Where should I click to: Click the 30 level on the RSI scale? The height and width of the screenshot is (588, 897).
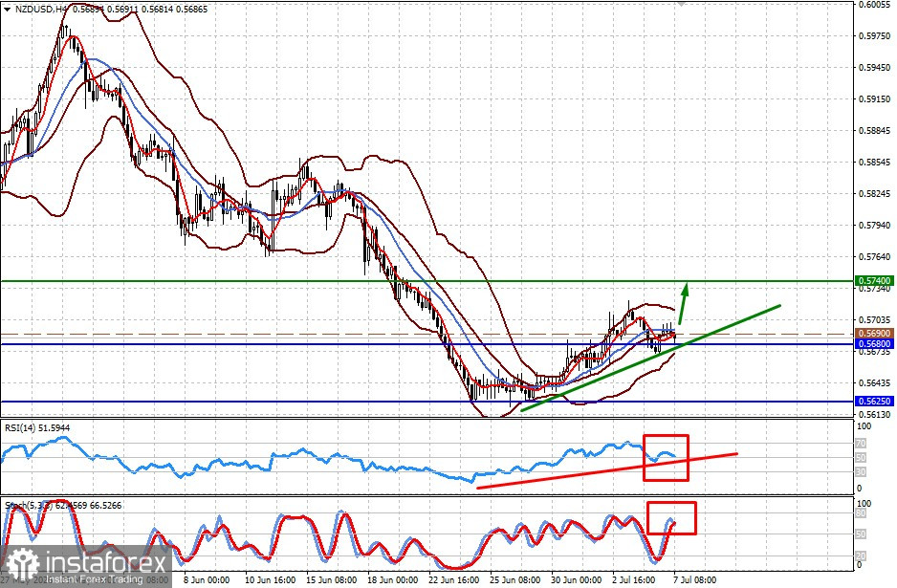861,472
